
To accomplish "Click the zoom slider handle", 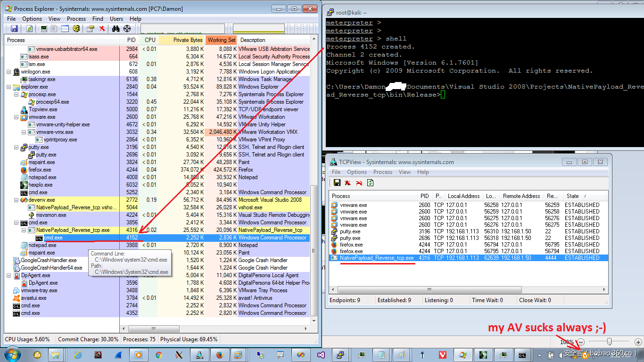I will tap(610, 342).
